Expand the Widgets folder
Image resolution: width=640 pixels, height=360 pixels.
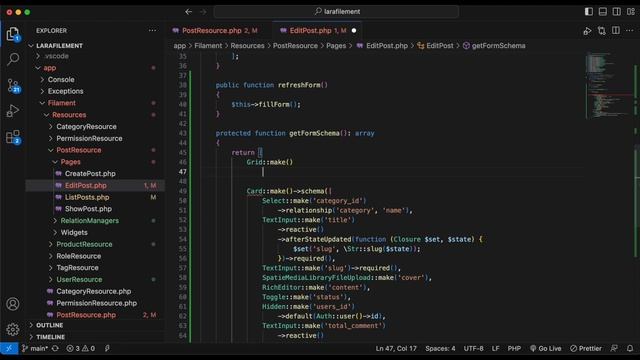(74, 232)
